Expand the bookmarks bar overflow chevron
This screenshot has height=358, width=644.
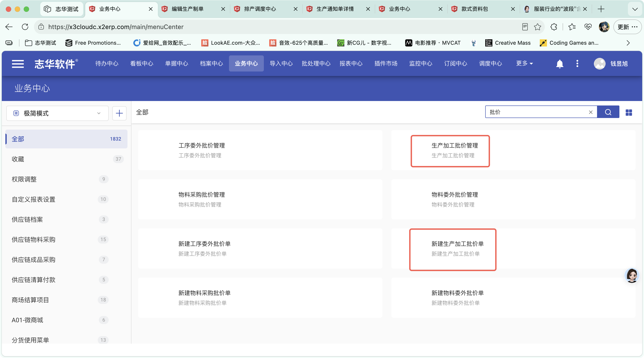[x=628, y=43]
